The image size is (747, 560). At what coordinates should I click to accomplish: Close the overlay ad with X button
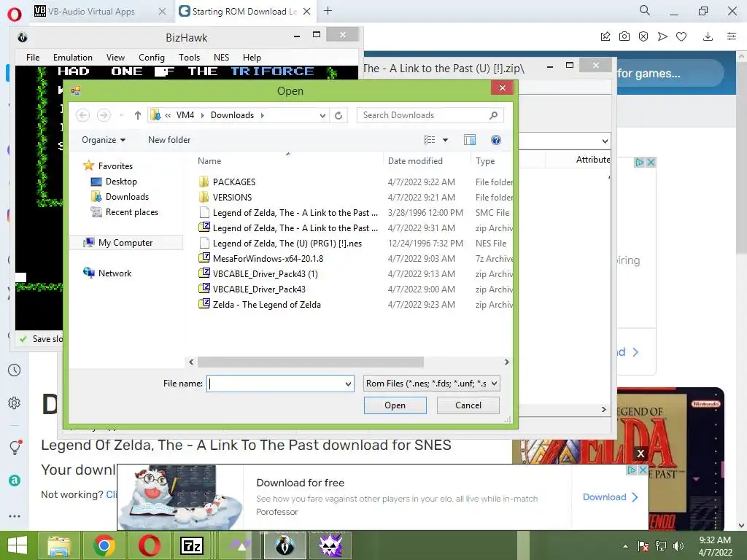[640, 454]
